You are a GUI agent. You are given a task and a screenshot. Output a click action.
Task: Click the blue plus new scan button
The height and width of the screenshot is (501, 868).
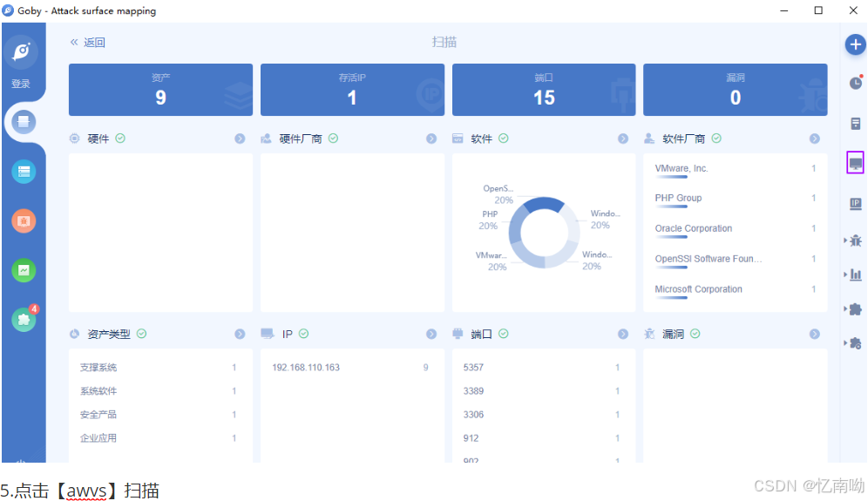click(855, 44)
